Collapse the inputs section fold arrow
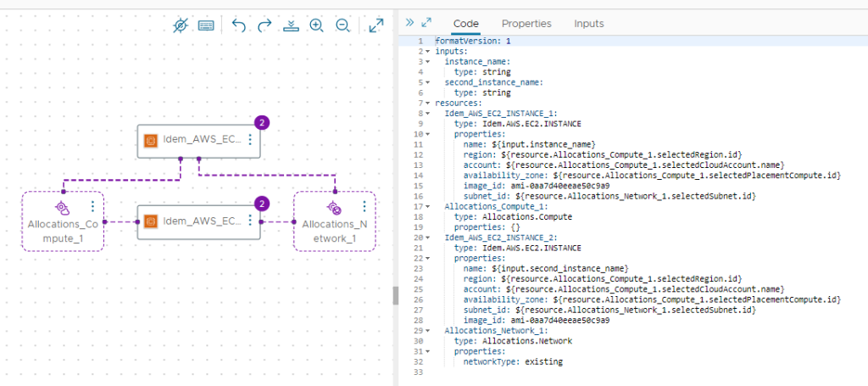 [x=428, y=52]
